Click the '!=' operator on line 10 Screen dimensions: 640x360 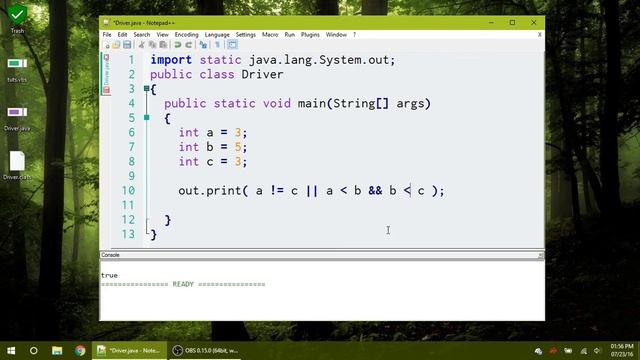(277, 191)
